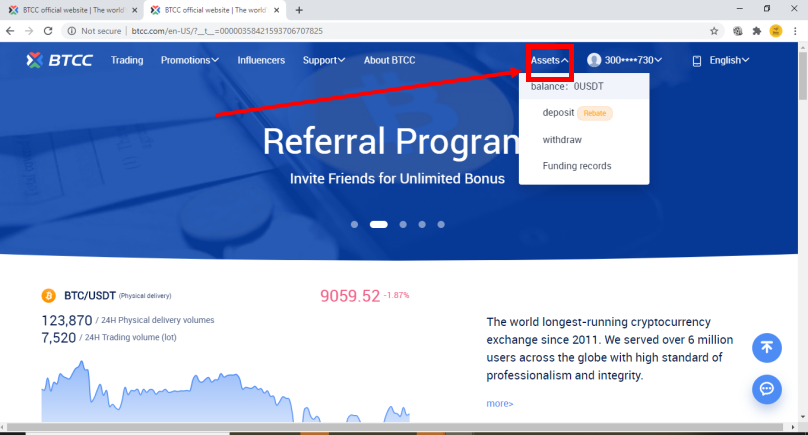The height and width of the screenshot is (435, 808).
Task: Expand the Support dropdown
Action: click(324, 60)
